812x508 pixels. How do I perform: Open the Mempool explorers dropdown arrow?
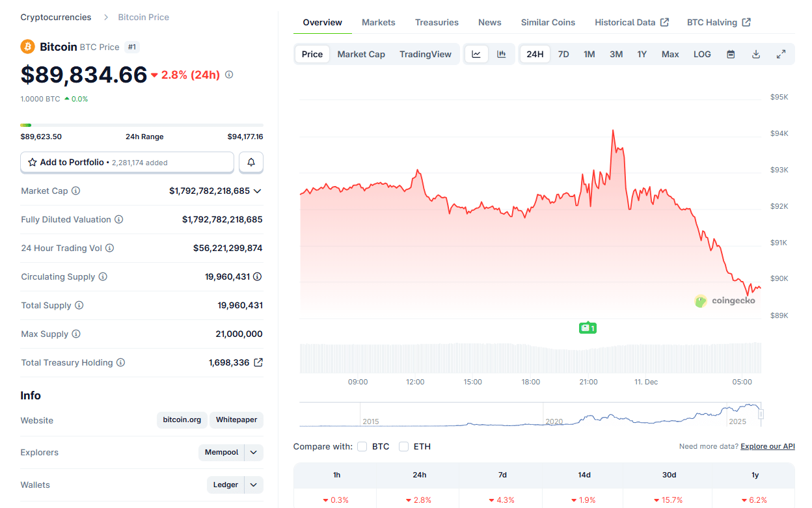click(x=254, y=452)
